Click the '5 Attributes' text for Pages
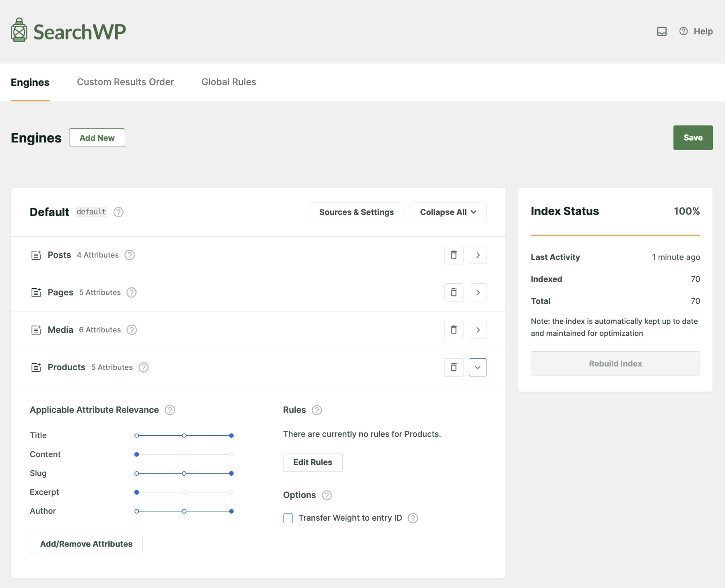This screenshot has height=588, width=725. 100,293
